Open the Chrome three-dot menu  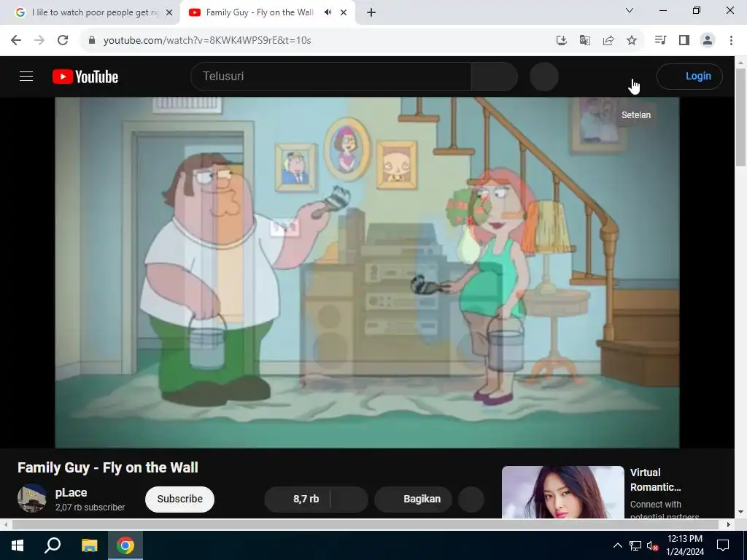coord(731,40)
